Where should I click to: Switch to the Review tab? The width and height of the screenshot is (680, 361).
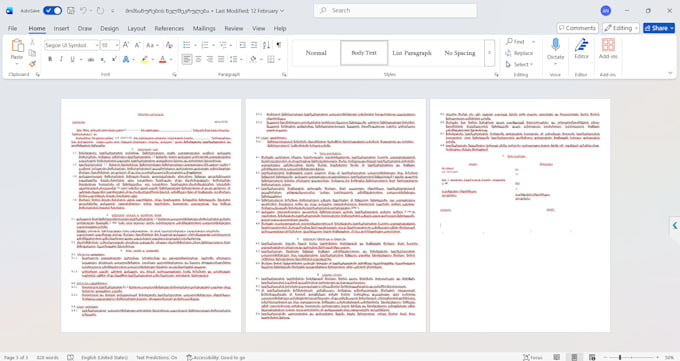point(234,28)
